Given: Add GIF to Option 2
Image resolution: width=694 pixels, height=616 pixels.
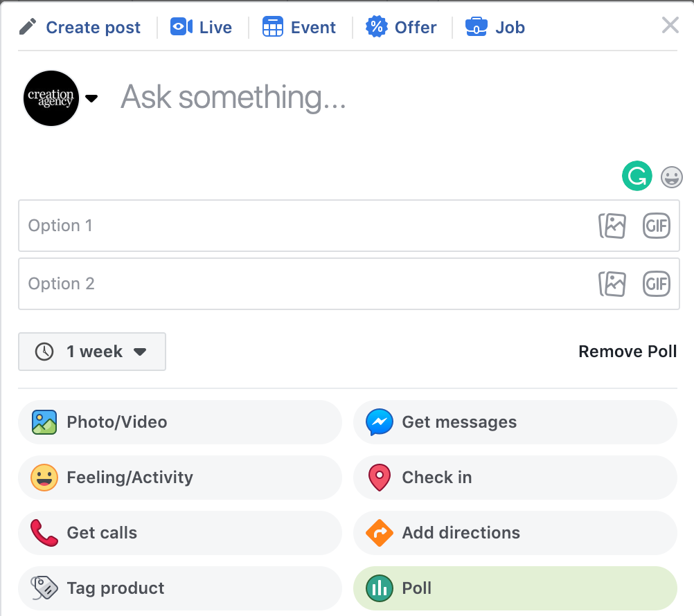Looking at the screenshot, I should (x=656, y=284).
